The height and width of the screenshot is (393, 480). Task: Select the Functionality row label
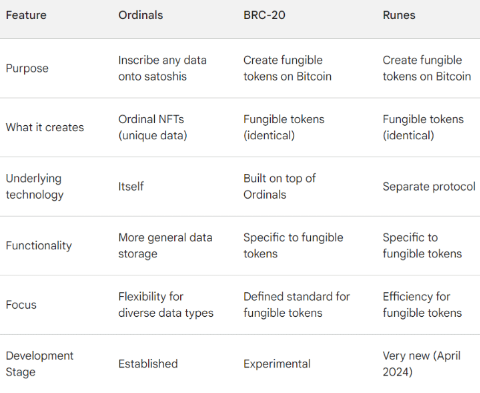point(39,246)
